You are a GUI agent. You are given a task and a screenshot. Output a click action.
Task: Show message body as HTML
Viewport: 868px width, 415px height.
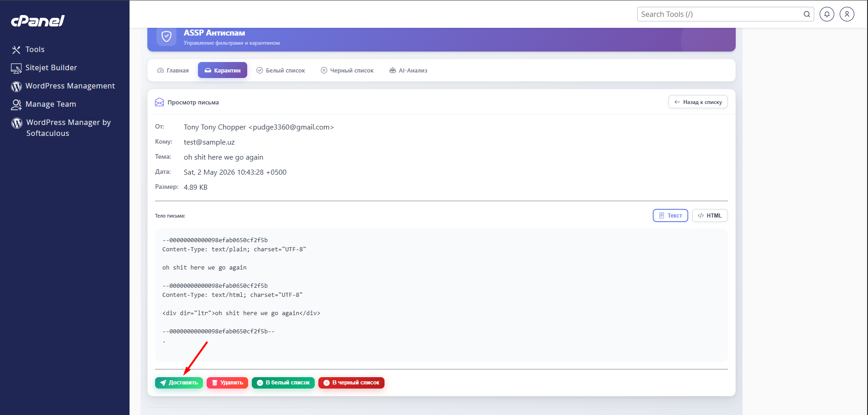[x=710, y=216]
